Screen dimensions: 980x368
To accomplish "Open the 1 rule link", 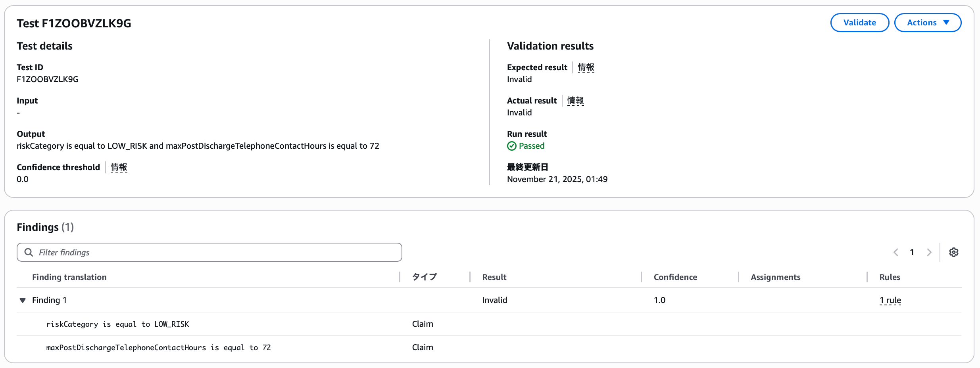I will point(890,300).
